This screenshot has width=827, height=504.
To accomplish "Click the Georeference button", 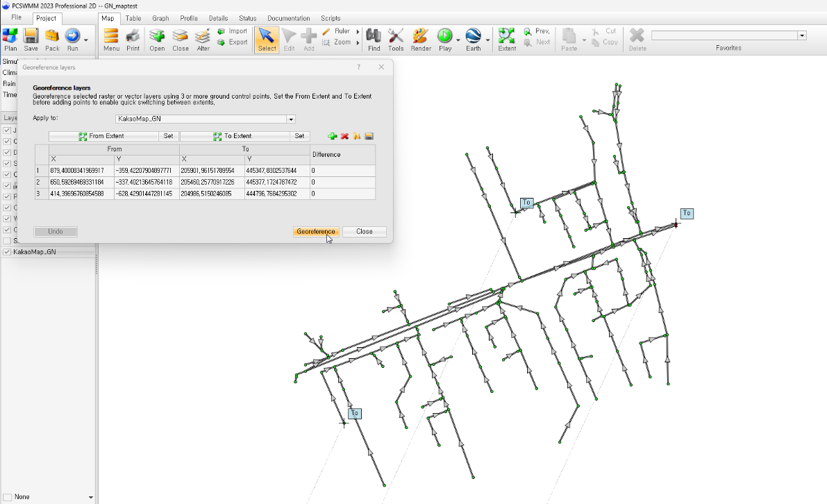I will tap(315, 231).
